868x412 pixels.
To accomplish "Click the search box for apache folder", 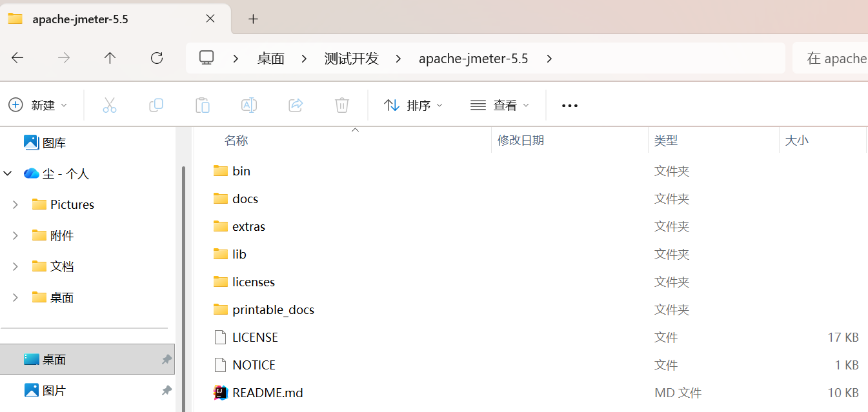I will 830,59.
